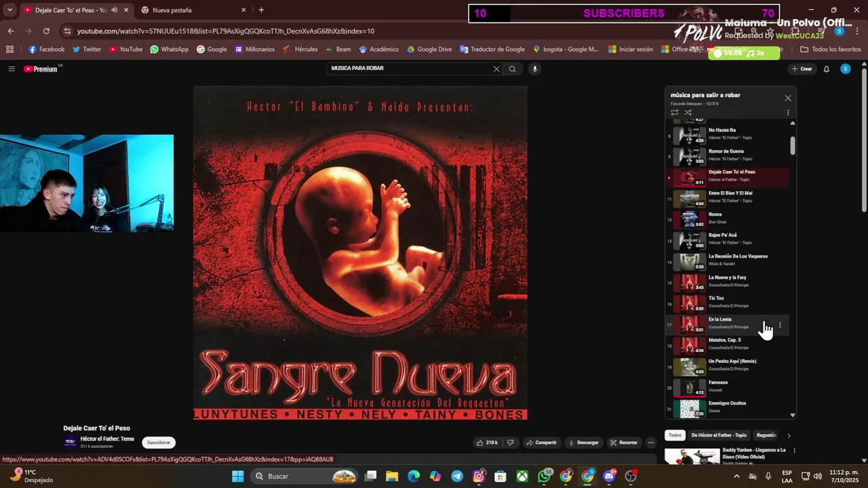Screen dimensions: 868x488
Task: Open Daddy Yankee Llegamos a La Disco thumbnail
Action: tap(692, 456)
